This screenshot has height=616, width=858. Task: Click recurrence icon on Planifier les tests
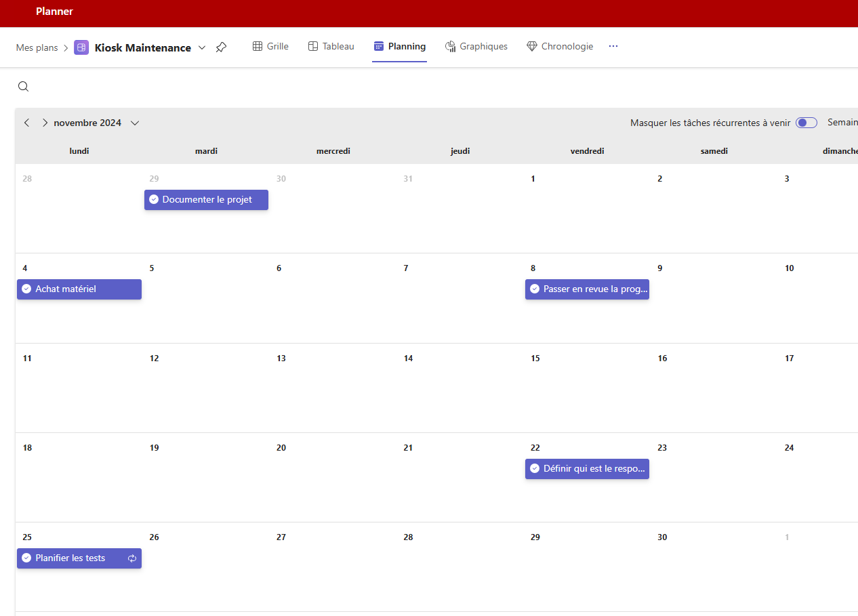click(132, 558)
